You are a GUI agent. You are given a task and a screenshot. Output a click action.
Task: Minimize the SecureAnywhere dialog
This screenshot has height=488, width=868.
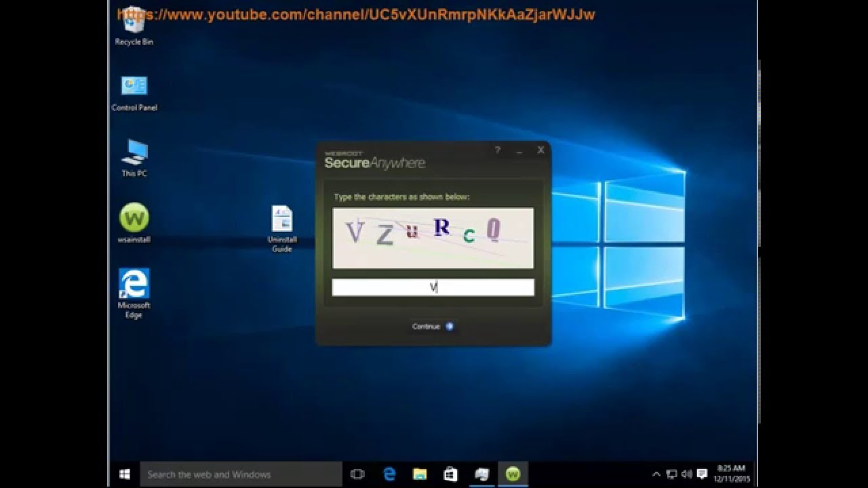click(x=519, y=151)
